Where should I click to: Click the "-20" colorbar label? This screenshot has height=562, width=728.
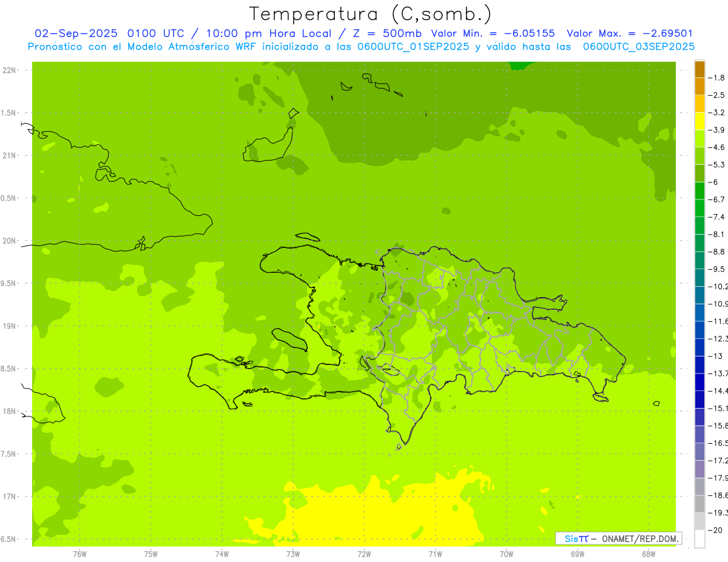[x=716, y=530]
